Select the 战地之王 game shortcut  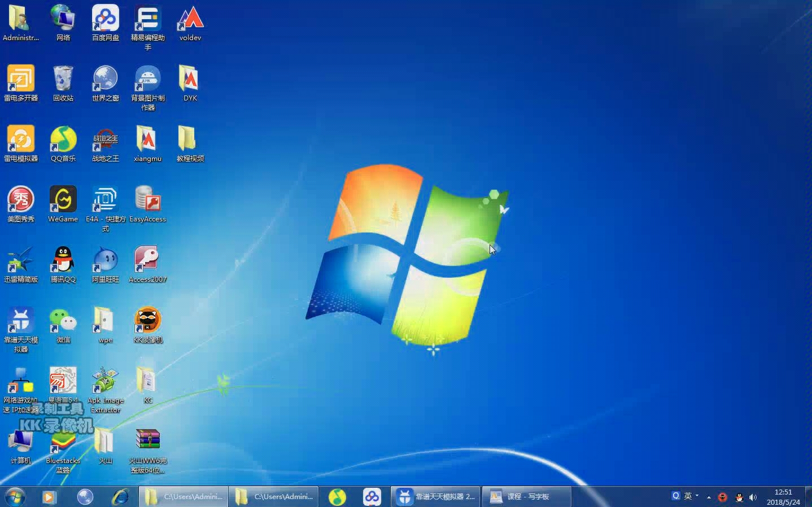click(106, 144)
